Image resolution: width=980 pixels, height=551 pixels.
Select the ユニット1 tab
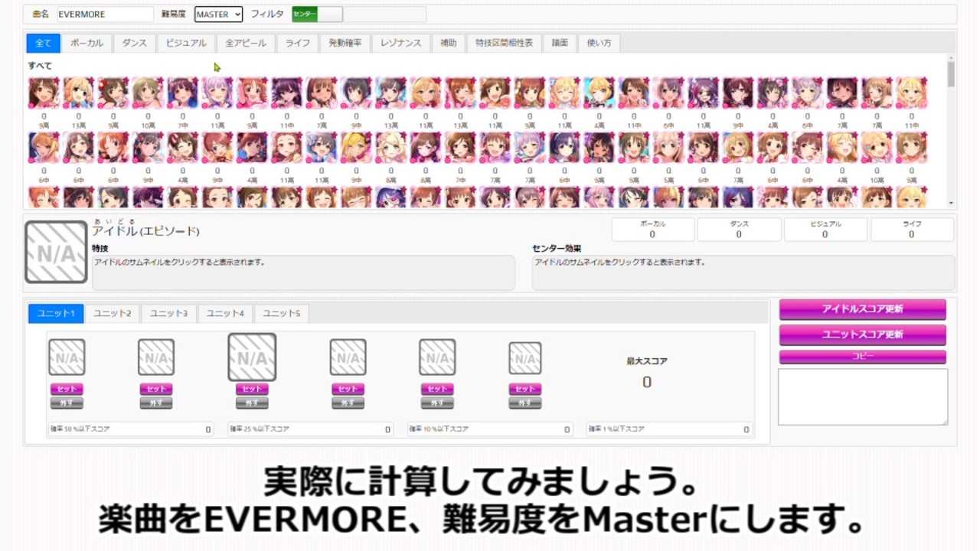pyautogui.click(x=56, y=313)
